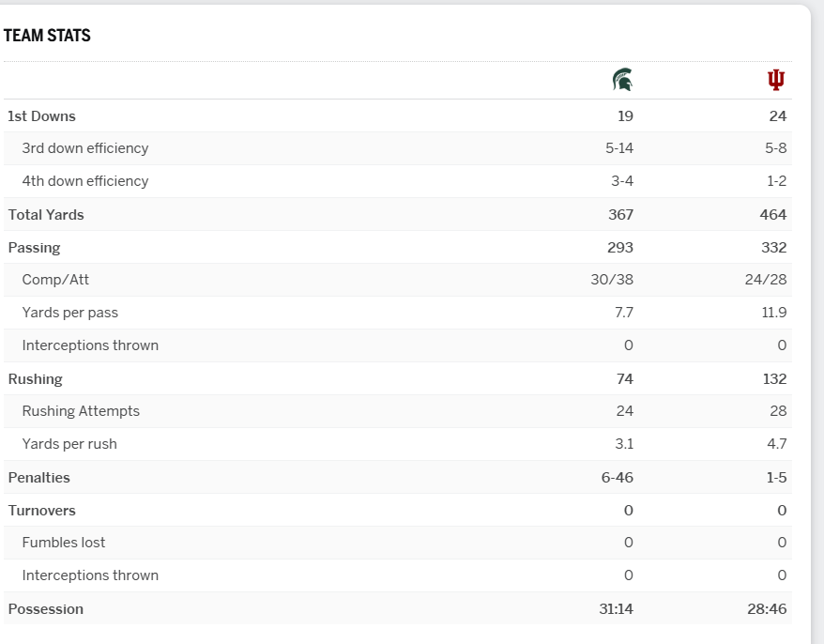Click the Indiana Hoosiers trident logo

pyautogui.click(x=776, y=80)
